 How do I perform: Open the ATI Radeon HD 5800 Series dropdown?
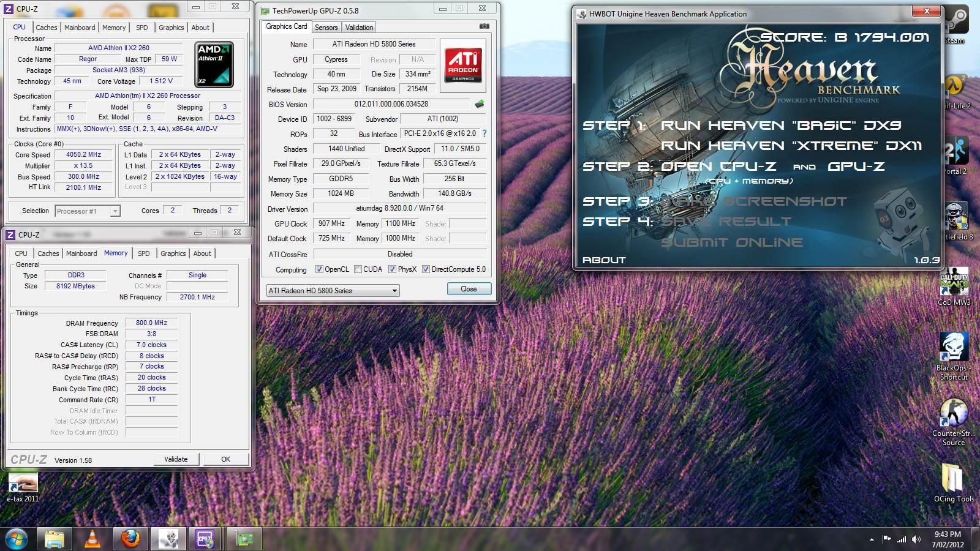[x=333, y=290]
